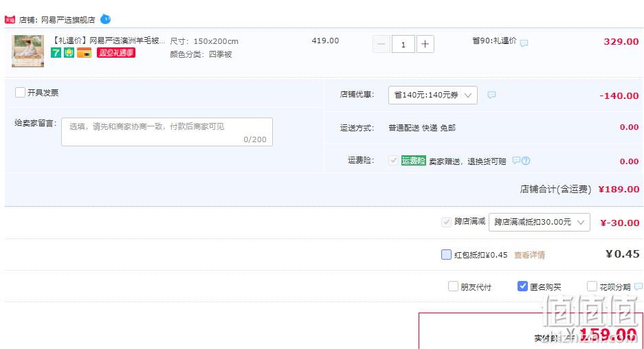The width and height of the screenshot is (644, 349).
Task: Click the quantity input field showing 1
Action: (x=403, y=44)
